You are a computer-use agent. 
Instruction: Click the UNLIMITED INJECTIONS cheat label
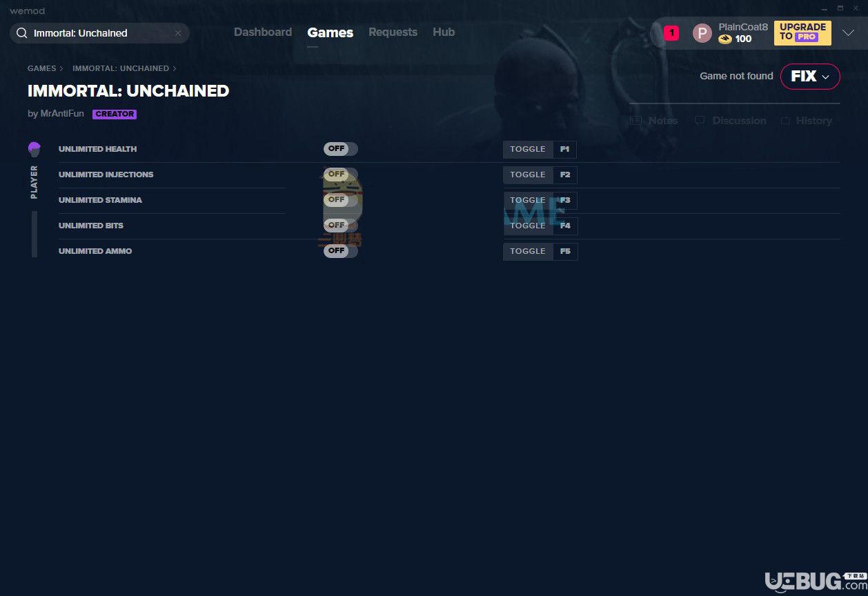106,175
